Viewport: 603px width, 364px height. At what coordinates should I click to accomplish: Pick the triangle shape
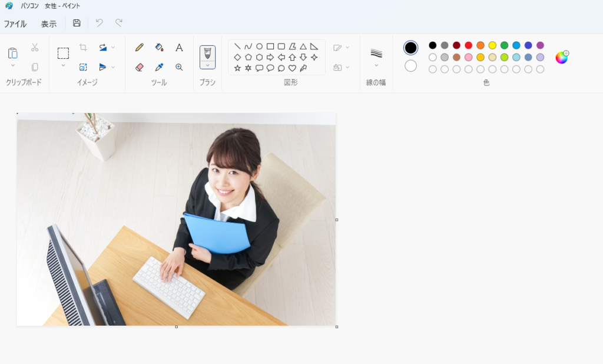(303, 46)
